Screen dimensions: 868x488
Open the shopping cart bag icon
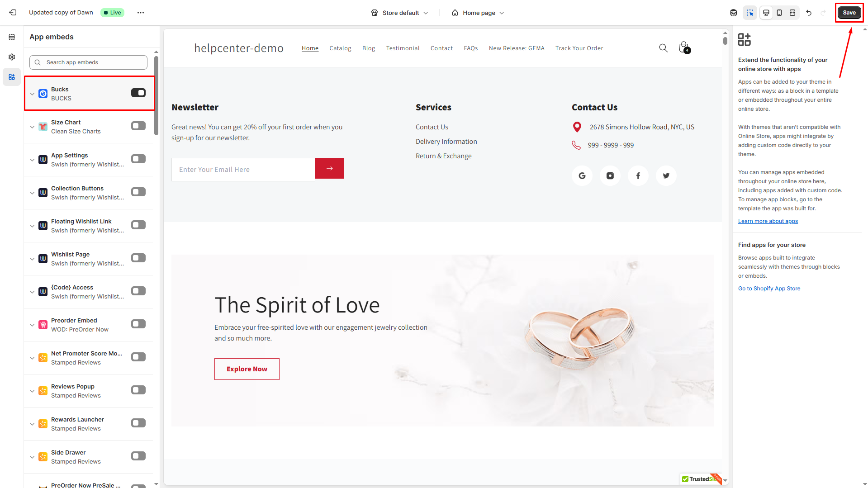[684, 47]
